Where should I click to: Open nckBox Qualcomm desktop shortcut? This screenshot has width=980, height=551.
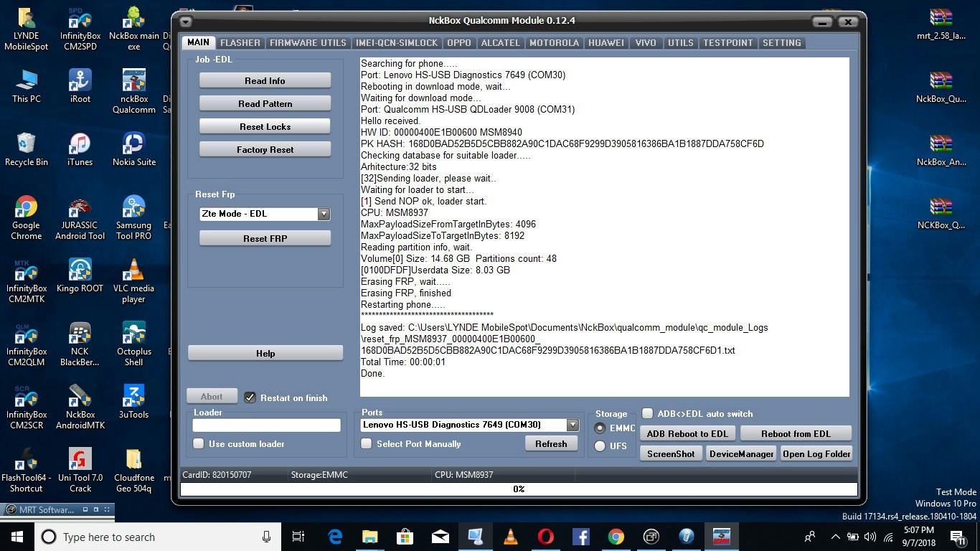pos(134,91)
